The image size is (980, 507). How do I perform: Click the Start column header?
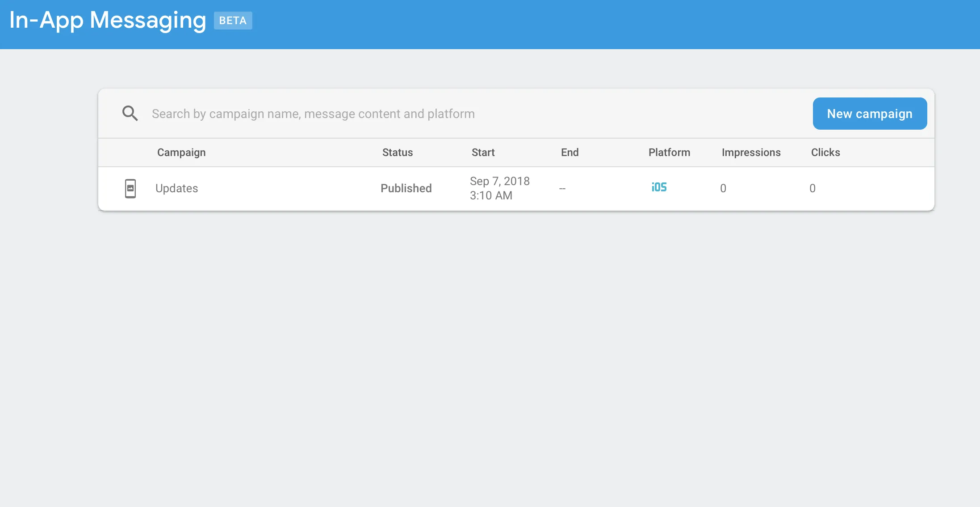click(x=483, y=152)
